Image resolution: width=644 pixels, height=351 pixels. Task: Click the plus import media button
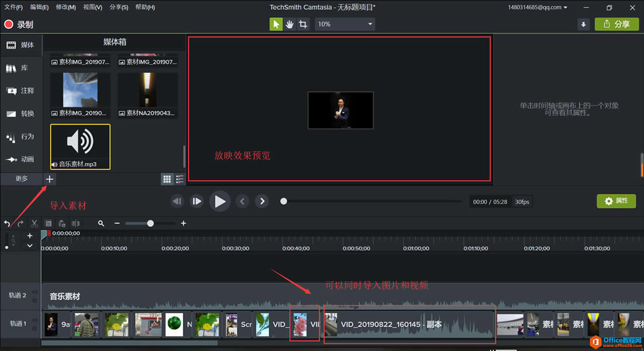(x=49, y=179)
